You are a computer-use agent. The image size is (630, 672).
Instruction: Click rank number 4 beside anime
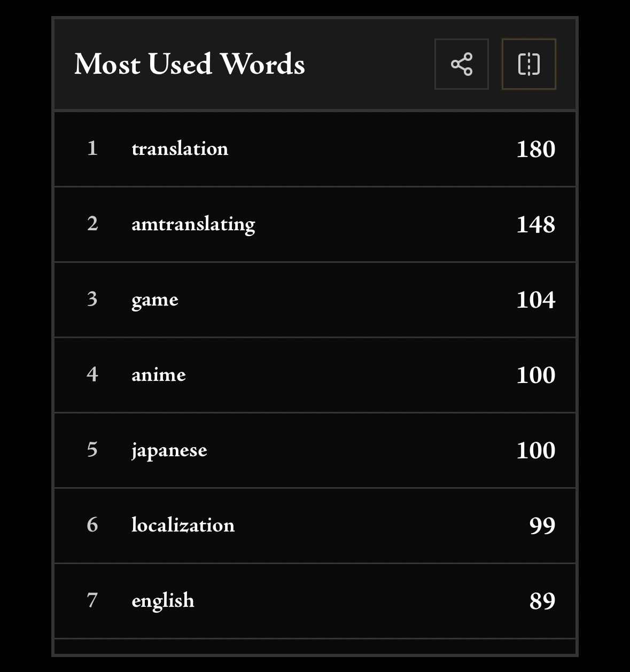pos(92,374)
